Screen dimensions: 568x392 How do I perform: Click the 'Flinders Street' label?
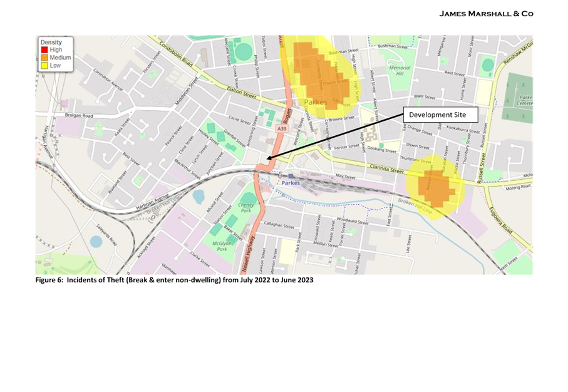152,63
